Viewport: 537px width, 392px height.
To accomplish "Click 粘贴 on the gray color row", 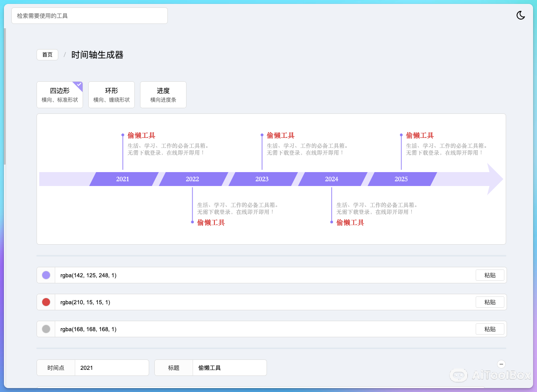I will point(490,329).
